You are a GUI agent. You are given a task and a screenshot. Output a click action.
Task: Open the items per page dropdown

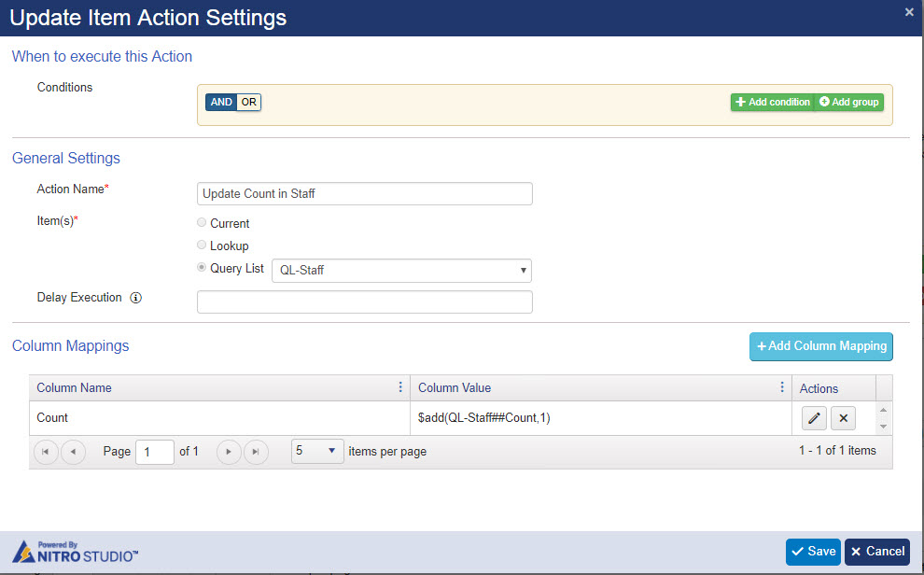click(x=317, y=451)
